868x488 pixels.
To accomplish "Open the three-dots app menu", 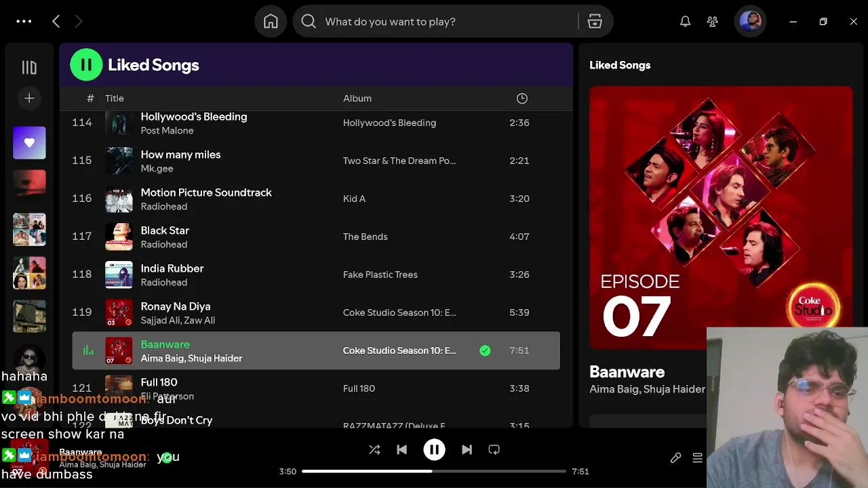I will click(x=24, y=22).
